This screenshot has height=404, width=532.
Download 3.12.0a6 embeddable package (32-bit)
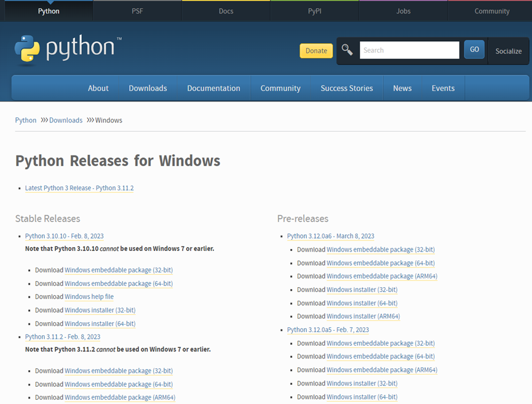pyautogui.click(x=381, y=250)
